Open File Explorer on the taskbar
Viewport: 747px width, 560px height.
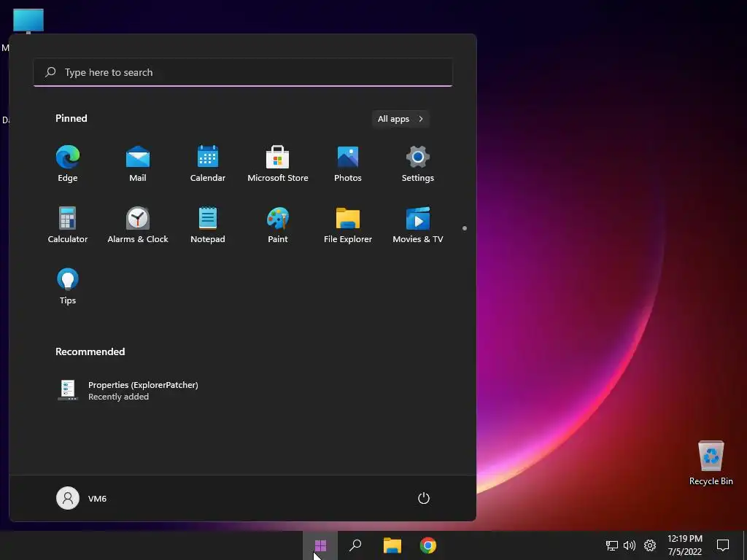pyautogui.click(x=392, y=545)
